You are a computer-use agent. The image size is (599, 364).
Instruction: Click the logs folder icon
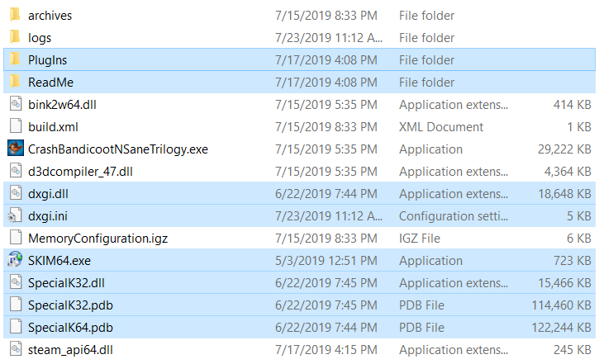click(15, 38)
